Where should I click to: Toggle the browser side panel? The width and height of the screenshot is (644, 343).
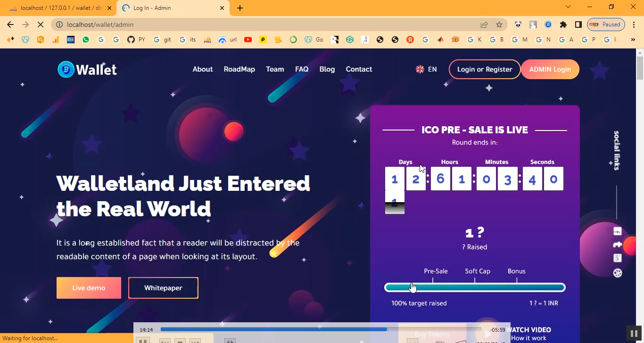[x=578, y=24]
